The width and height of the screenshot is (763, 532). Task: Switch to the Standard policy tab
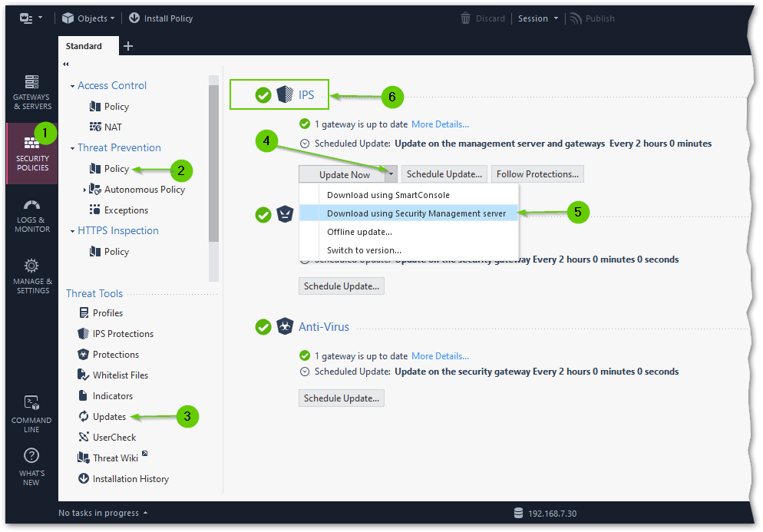[x=88, y=46]
